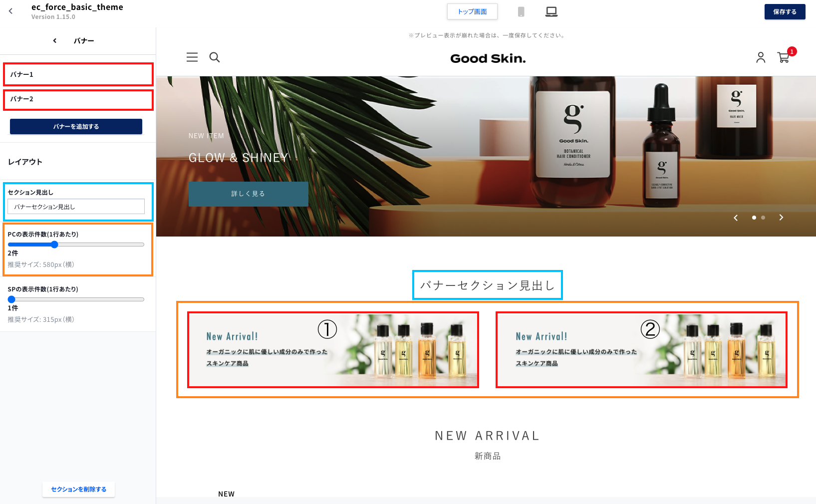The image size is (816, 504).
Task: Open the user account icon
Action: point(761,57)
